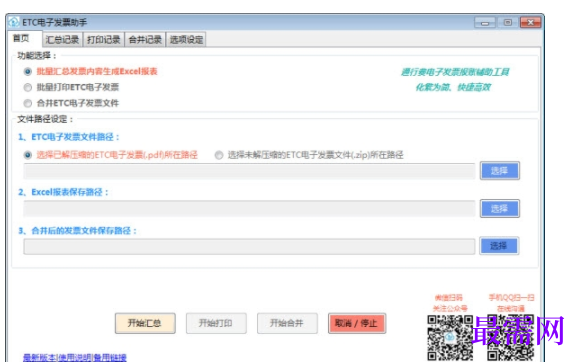Switch to the 汇总记录 tab
This screenshot has width=583, height=362.
coord(62,39)
